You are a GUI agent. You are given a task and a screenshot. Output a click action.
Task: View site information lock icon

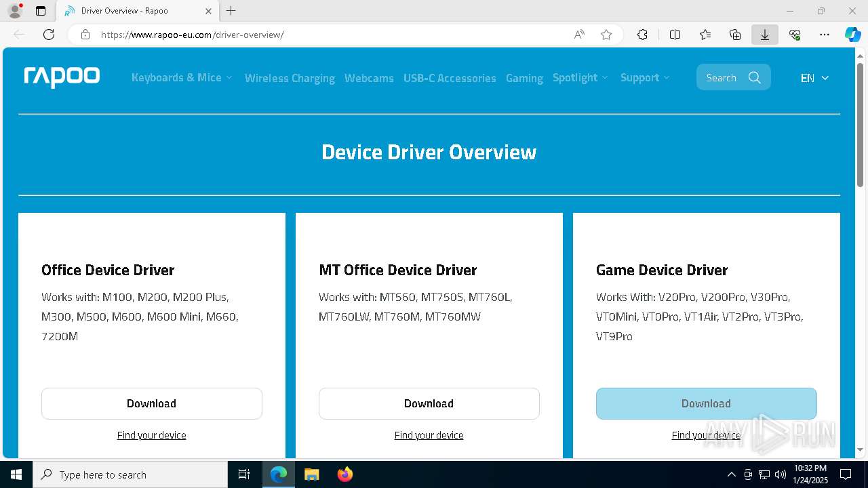(85, 35)
